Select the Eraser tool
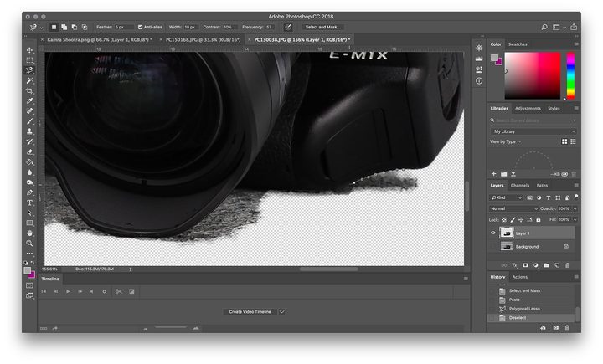Screen dimensions: 603x364 coord(29,151)
